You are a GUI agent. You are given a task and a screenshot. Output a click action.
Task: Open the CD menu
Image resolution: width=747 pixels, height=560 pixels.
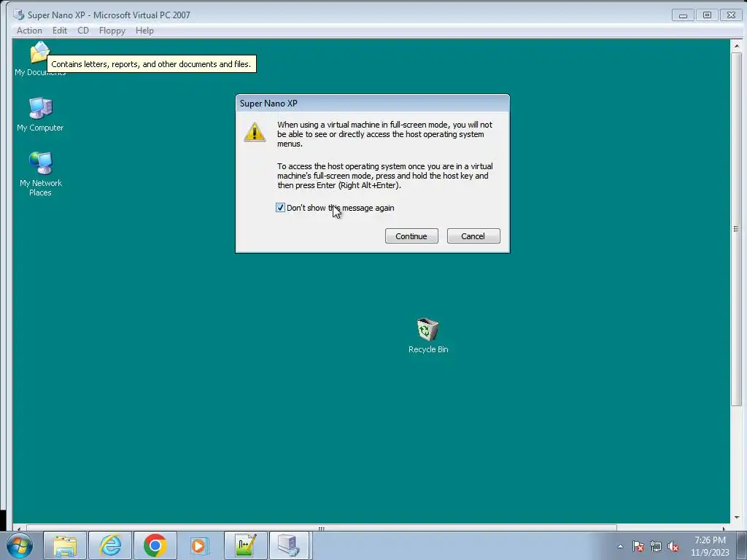(83, 31)
